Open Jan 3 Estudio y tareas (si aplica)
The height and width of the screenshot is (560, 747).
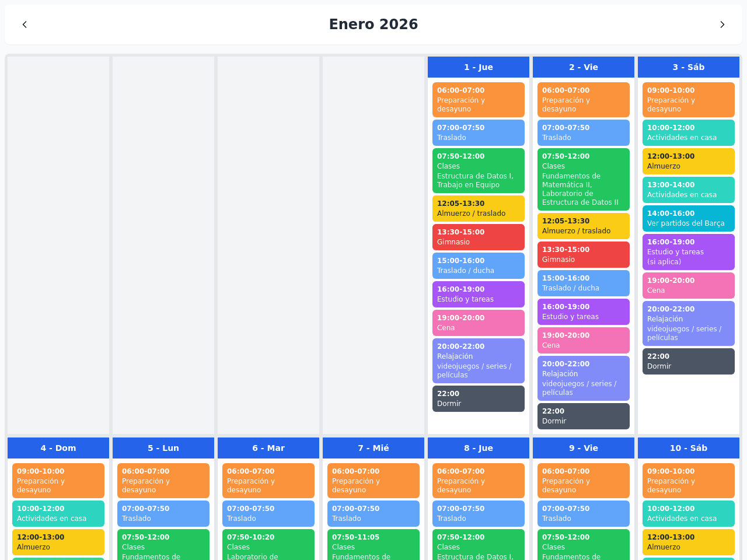[x=689, y=252]
